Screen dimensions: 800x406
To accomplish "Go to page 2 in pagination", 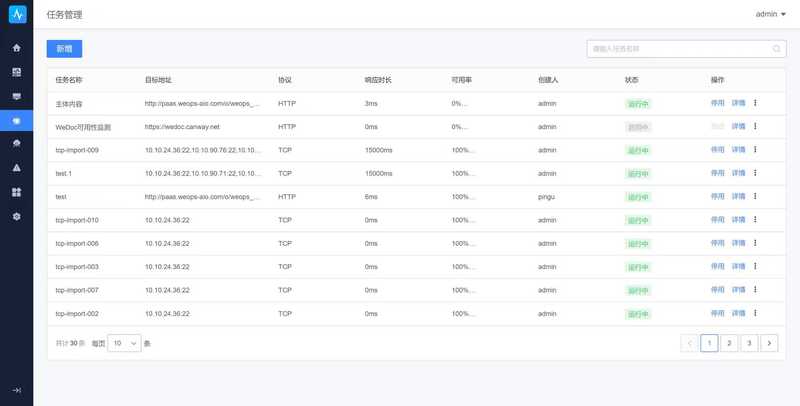I will (x=729, y=343).
